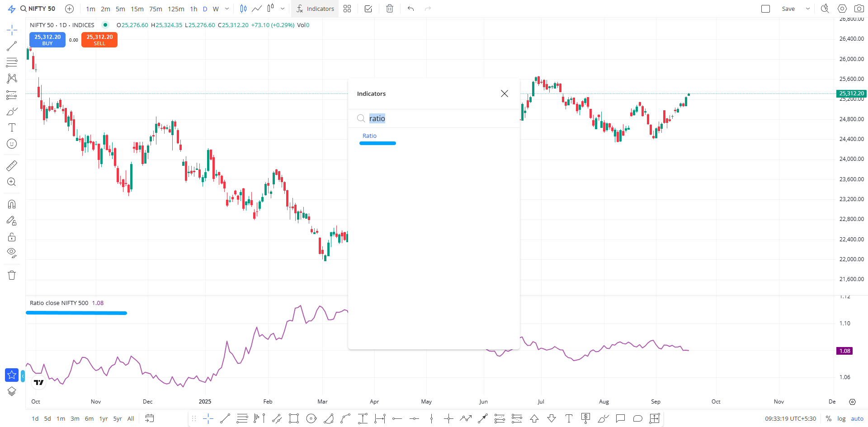The height and width of the screenshot is (427, 868).
Task: Click the camera snapshot icon
Action: (x=859, y=9)
